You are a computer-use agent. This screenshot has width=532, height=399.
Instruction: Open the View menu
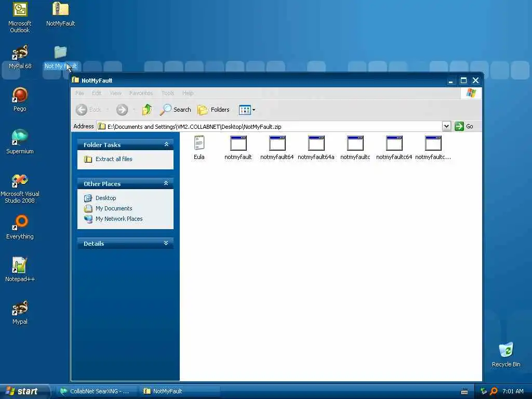pos(115,93)
